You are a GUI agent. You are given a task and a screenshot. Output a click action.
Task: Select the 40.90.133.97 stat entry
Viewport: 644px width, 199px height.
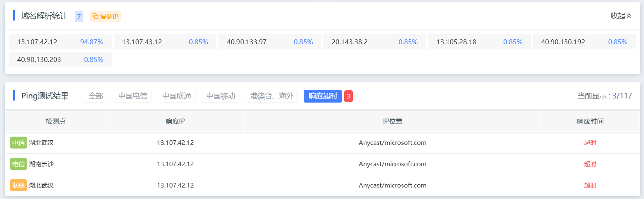(x=269, y=42)
